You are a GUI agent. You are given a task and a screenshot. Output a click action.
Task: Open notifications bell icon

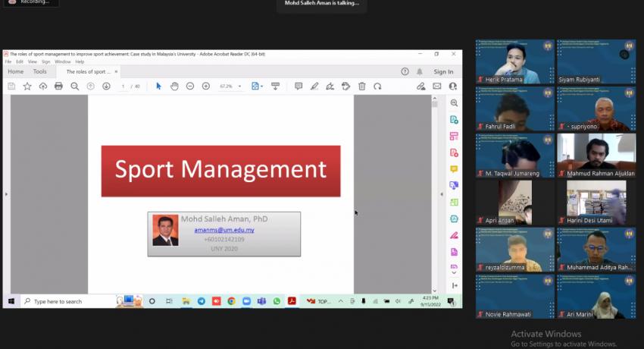(x=419, y=71)
